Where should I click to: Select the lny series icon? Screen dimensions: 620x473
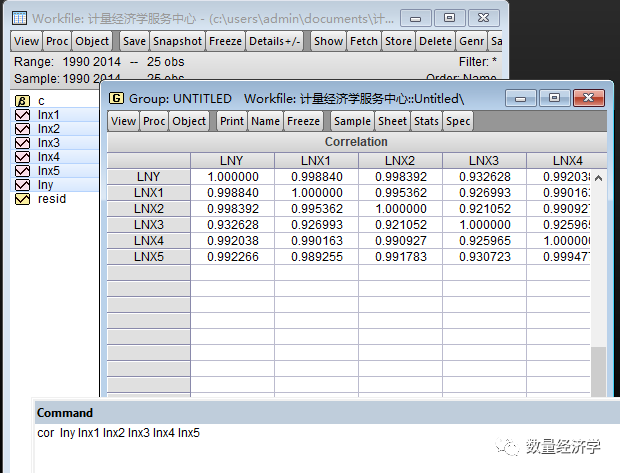[x=22, y=185]
